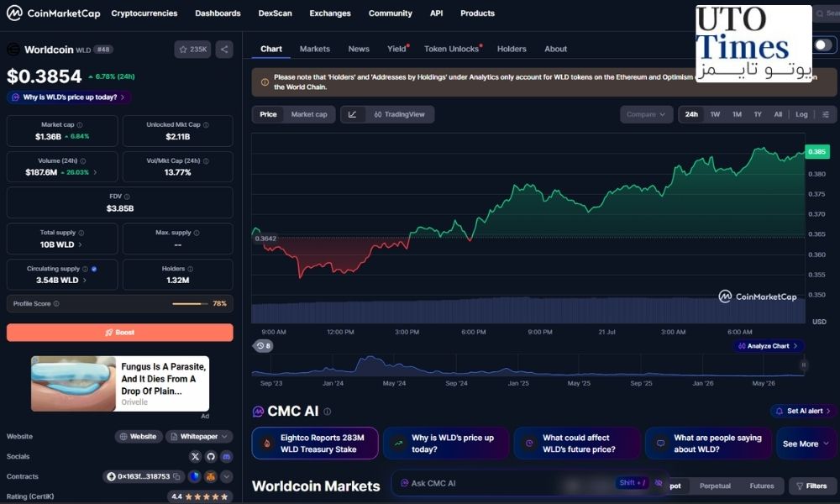Click the CoinMarketCap logo
Viewport: 840px width, 504px height.
coord(54,13)
